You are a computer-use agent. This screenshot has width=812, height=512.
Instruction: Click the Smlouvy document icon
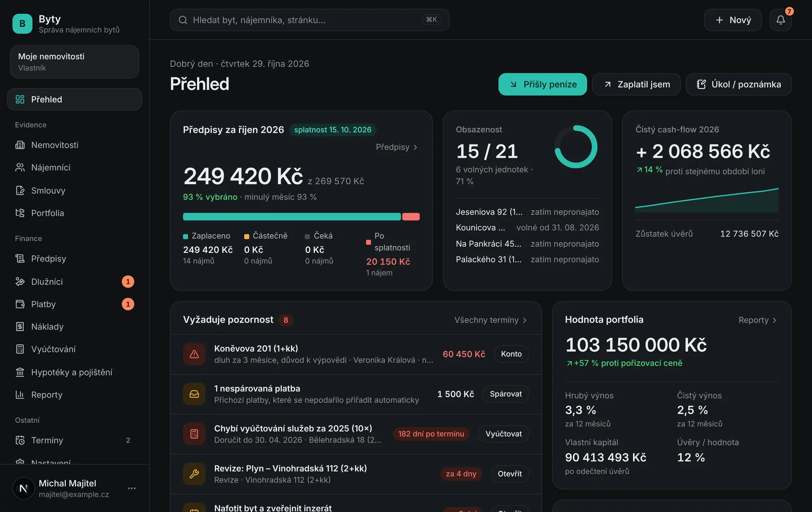tap(20, 190)
